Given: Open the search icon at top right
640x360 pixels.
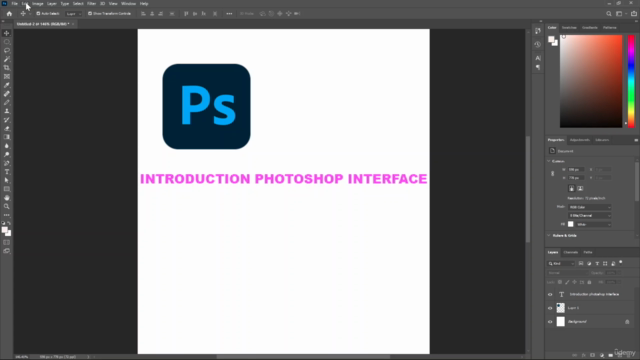Looking at the screenshot, I should [609, 13].
